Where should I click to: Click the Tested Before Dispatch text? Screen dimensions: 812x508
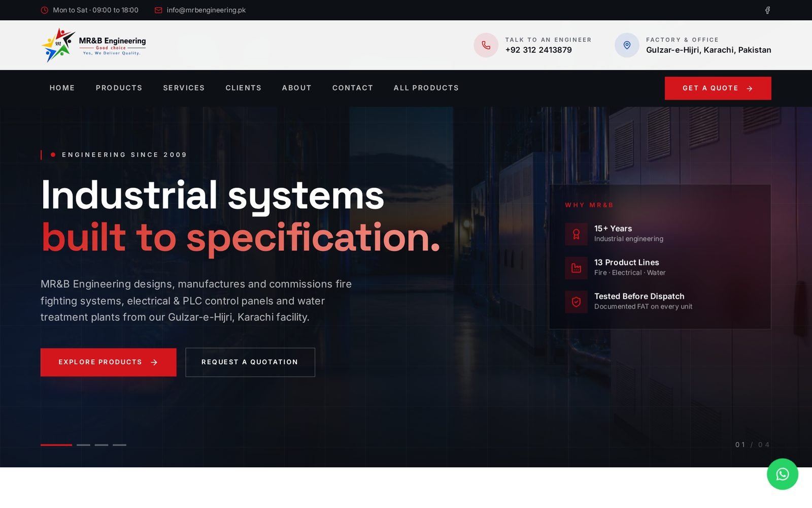pyautogui.click(x=639, y=296)
